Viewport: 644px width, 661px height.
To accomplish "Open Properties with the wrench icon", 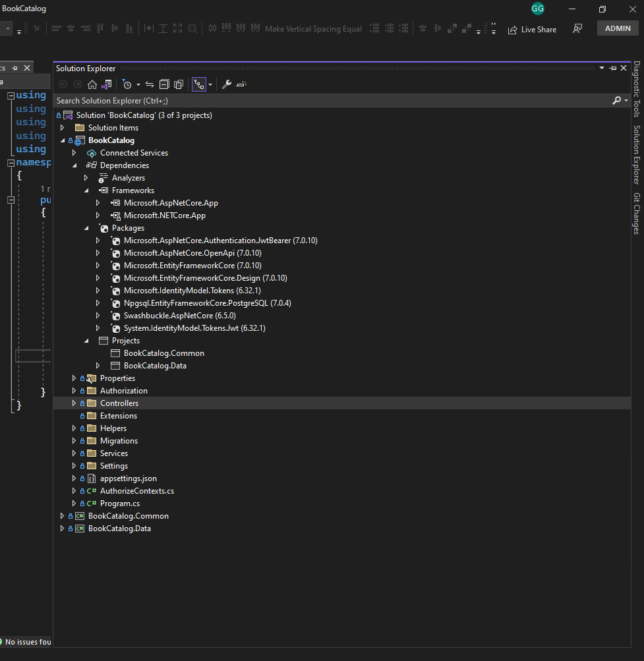I will (x=227, y=84).
